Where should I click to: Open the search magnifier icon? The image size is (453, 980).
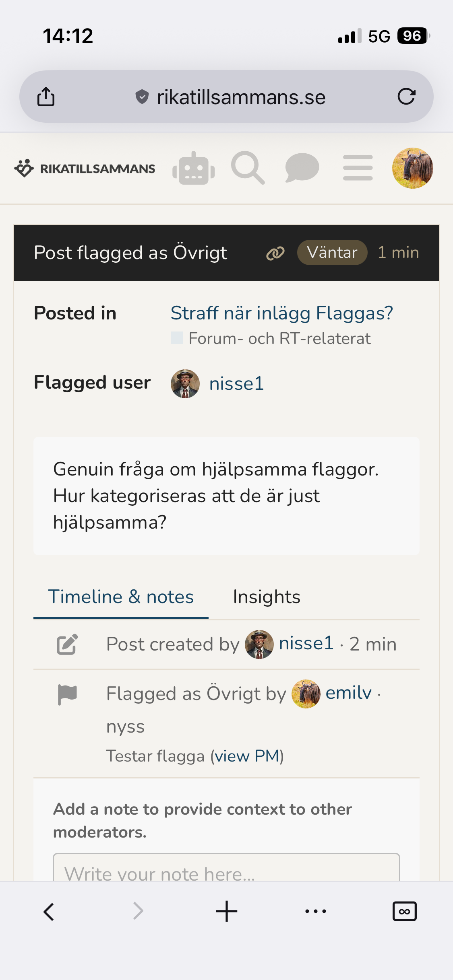click(248, 168)
